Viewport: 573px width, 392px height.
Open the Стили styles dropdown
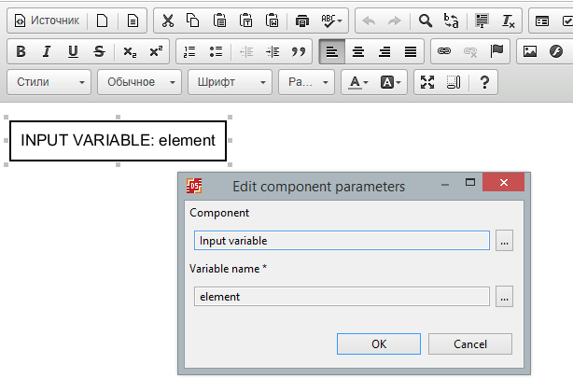coord(49,82)
